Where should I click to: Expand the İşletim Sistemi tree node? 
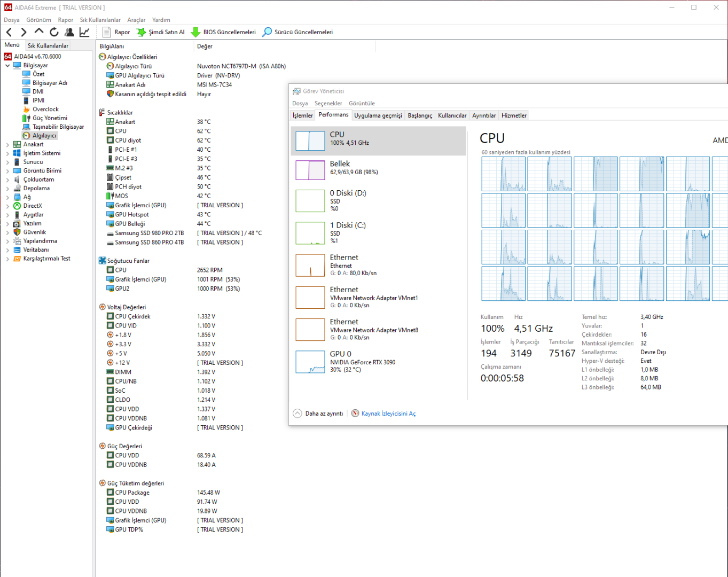coord(7,153)
